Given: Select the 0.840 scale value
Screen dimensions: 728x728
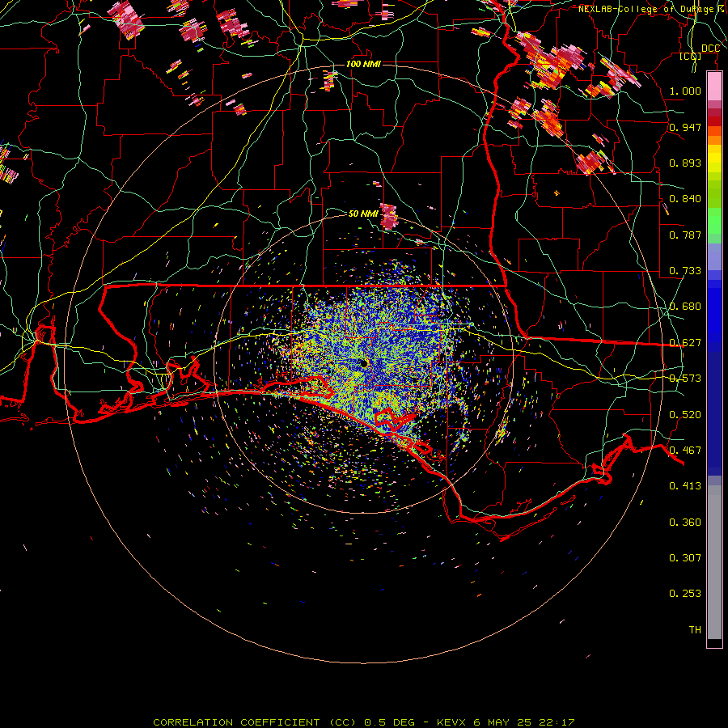Looking at the screenshot, I should click(x=685, y=199).
